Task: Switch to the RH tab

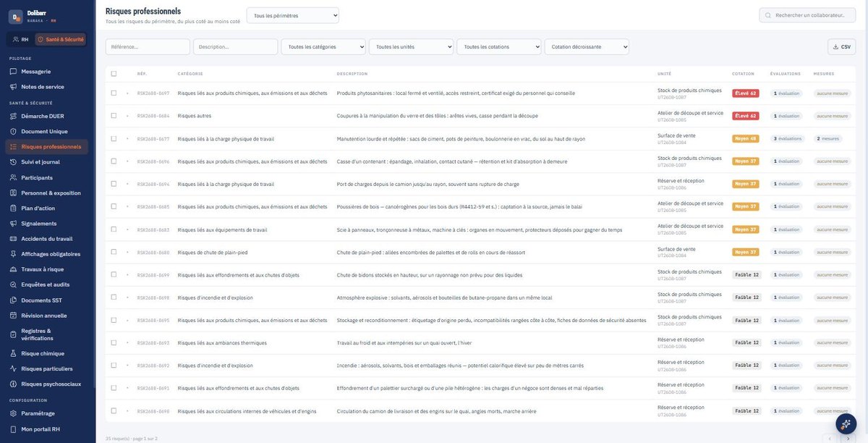Action: coord(21,39)
